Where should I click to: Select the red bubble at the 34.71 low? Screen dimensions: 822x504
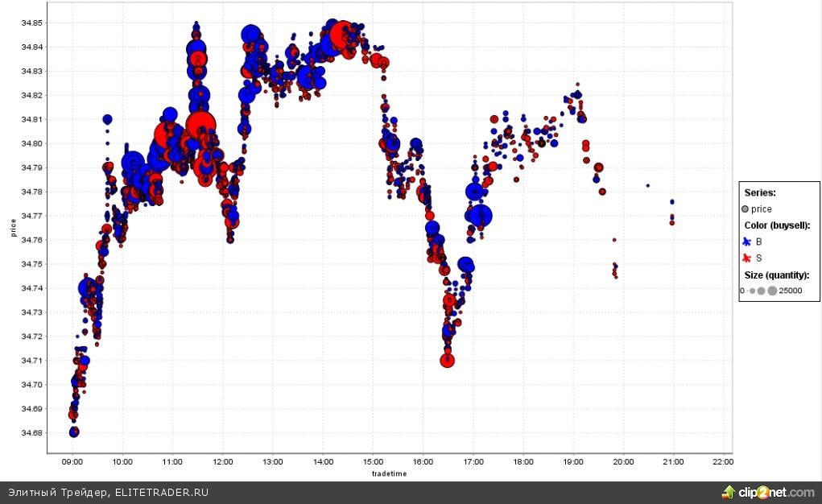[447, 360]
